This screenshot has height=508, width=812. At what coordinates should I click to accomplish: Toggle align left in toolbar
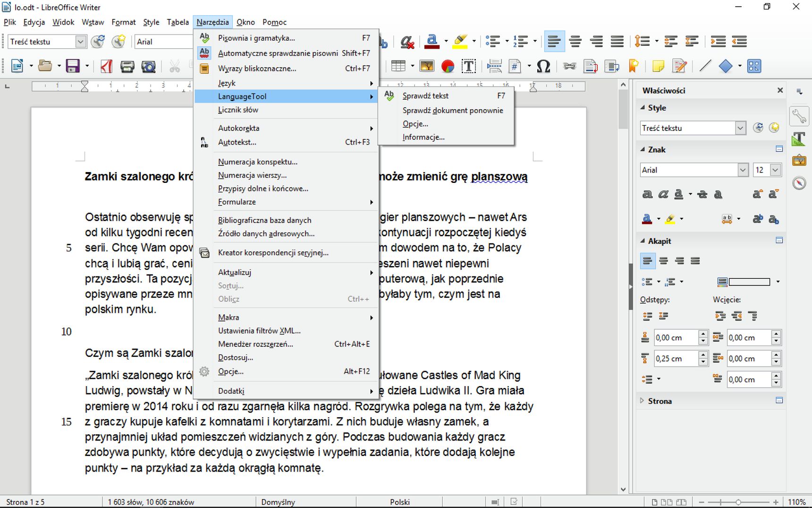point(554,42)
